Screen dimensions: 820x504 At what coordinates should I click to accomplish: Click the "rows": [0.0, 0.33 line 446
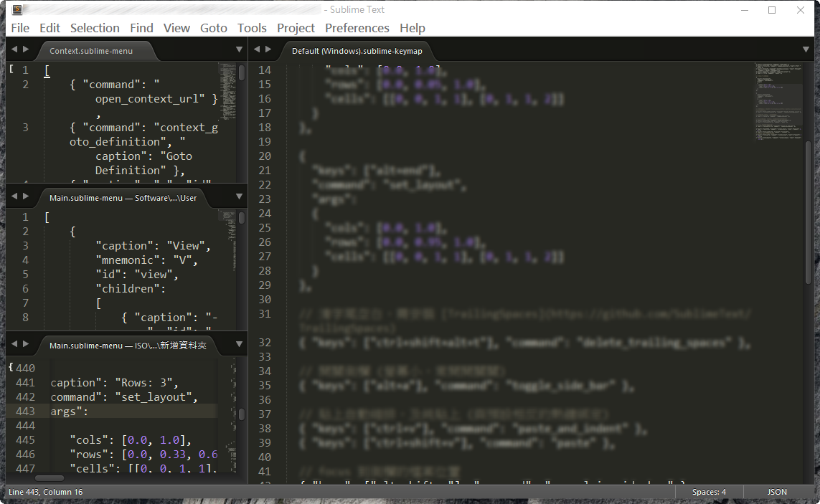143,455
